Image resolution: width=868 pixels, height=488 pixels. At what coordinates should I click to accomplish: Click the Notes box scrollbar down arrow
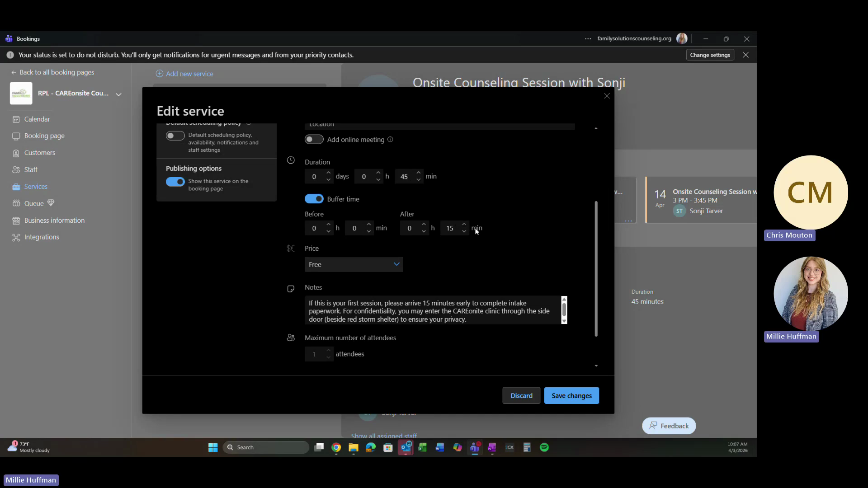tap(564, 321)
